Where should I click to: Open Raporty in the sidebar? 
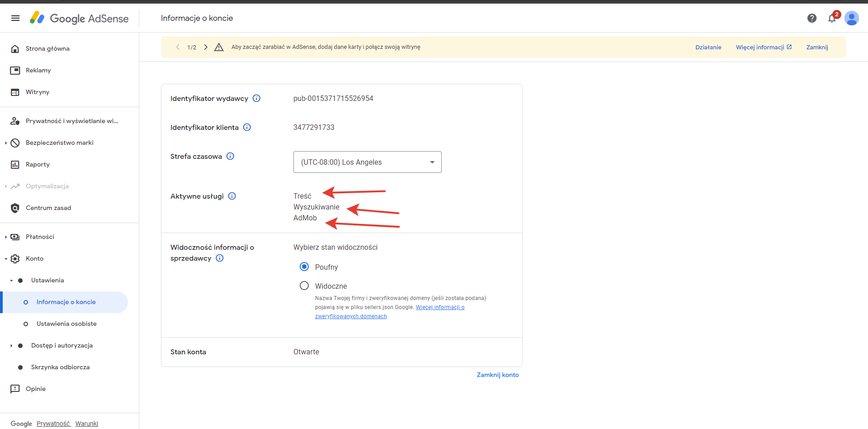pyautogui.click(x=38, y=164)
